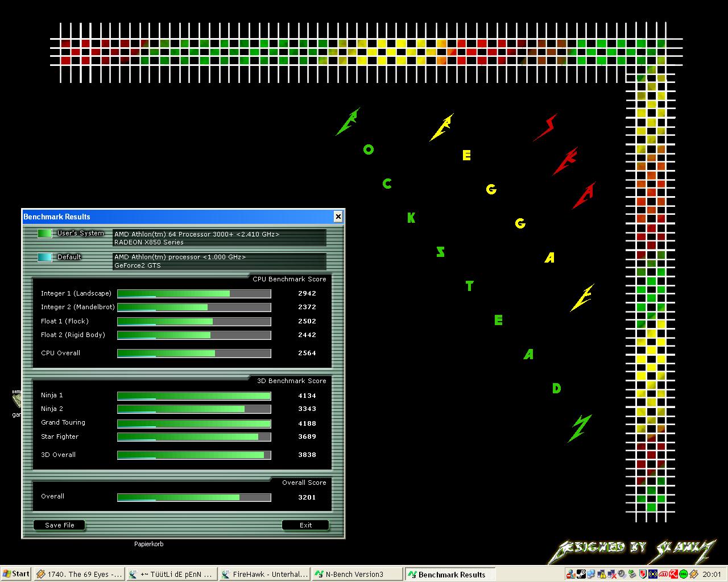Open the 69 Eyes Winamp taskbar item
728x582 pixels.
click(x=78, y=574)
